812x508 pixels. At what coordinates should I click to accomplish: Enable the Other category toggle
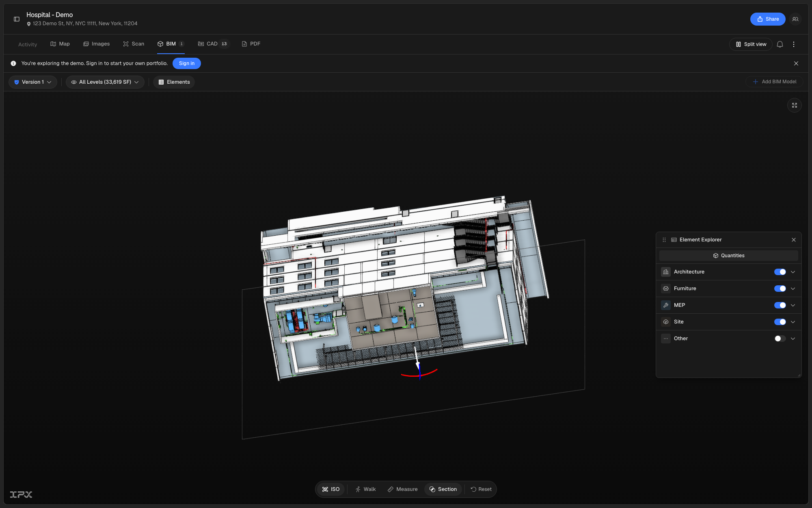pyautogui.click(x=780, y=339)
